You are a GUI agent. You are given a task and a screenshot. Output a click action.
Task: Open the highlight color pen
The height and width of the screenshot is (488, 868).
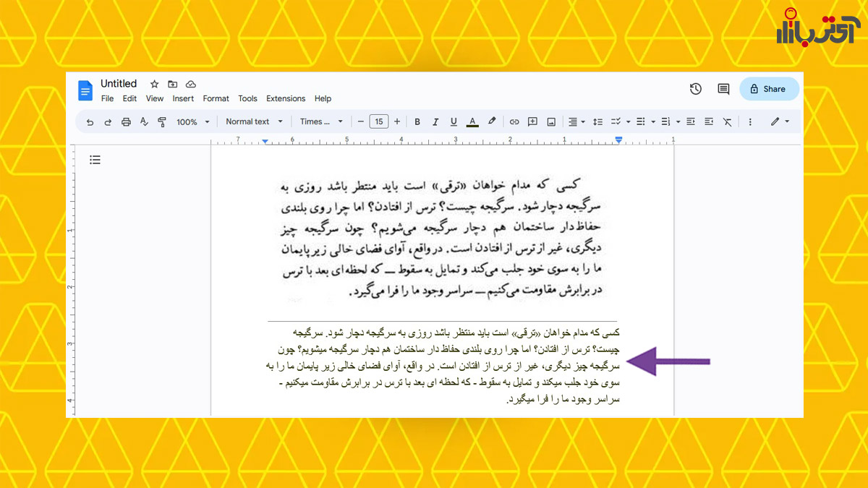[492, 121]
